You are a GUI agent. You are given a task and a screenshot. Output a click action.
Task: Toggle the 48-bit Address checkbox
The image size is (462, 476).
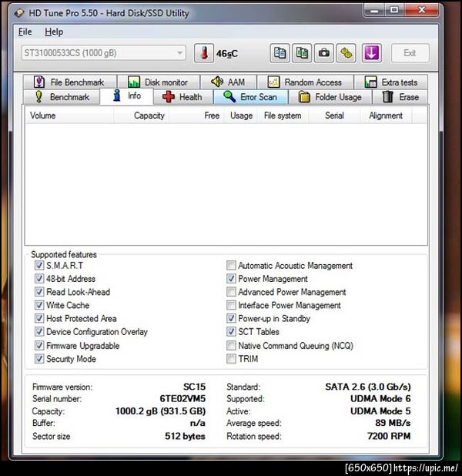point(39,279)
